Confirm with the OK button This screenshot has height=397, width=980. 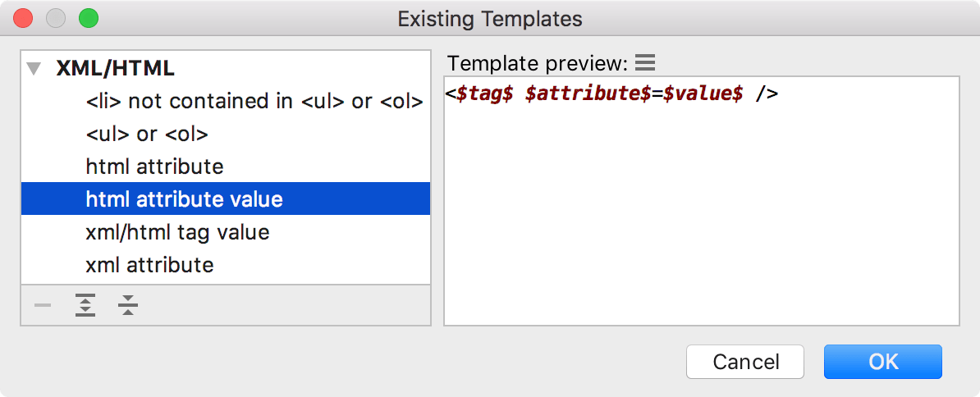(883, 362)
